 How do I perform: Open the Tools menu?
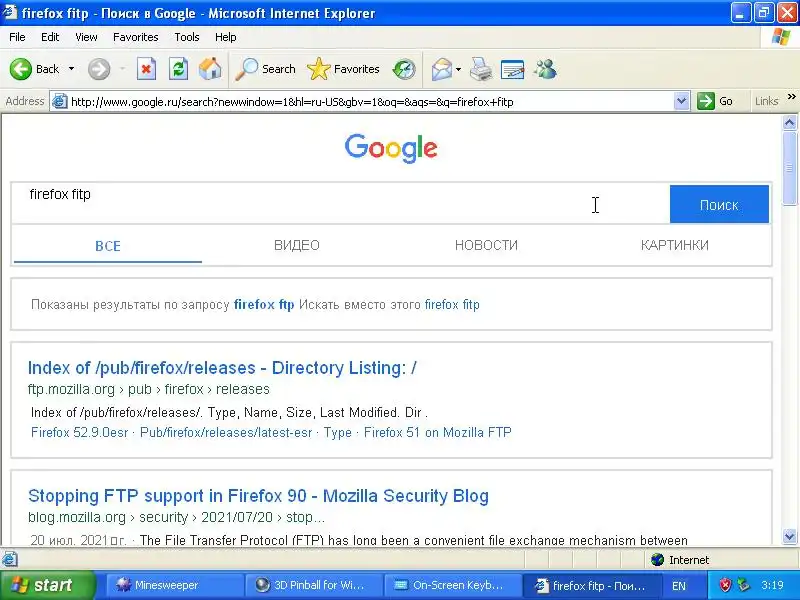click(187, 37)
